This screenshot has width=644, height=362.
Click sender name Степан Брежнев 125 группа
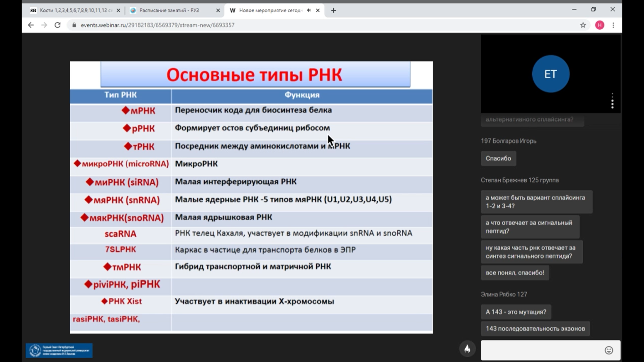520,180
